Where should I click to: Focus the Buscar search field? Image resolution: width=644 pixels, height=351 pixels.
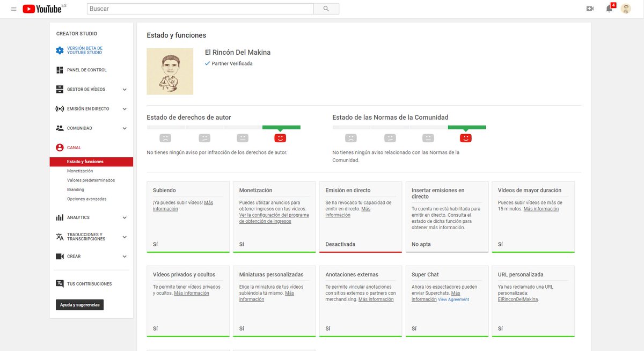click(200, 9)
